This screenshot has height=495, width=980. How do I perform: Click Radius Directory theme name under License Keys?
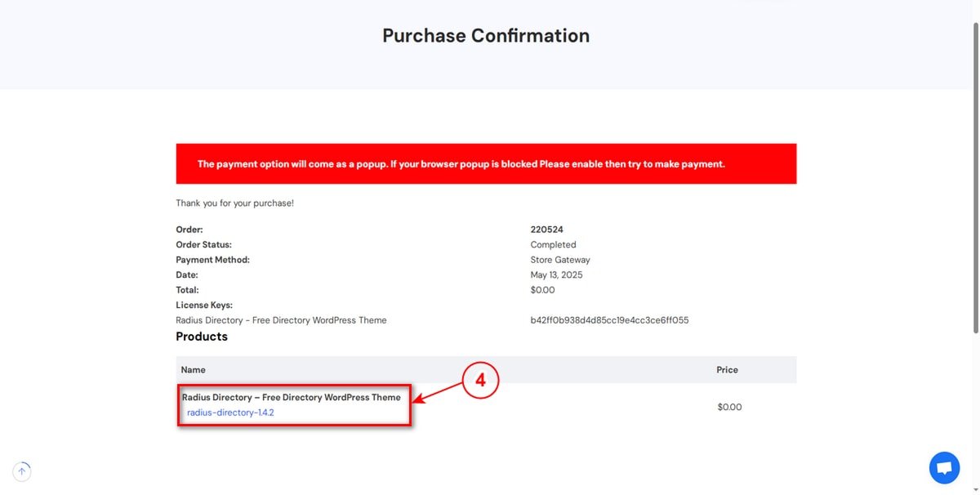(282, 320)
